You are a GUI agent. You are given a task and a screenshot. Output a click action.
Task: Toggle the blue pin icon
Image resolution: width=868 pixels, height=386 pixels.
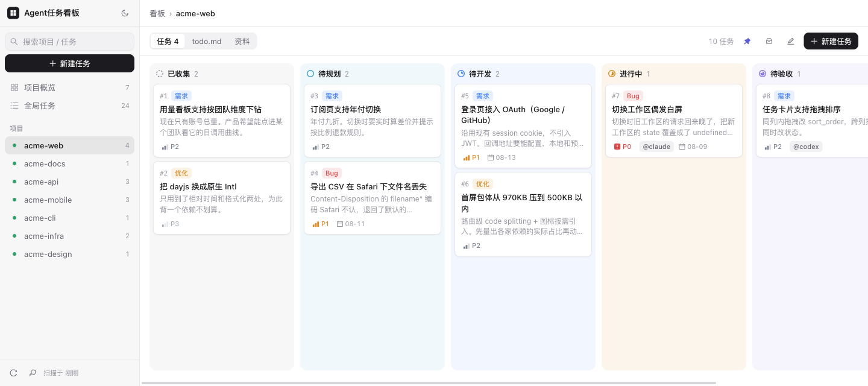click(x=747, y=41)
